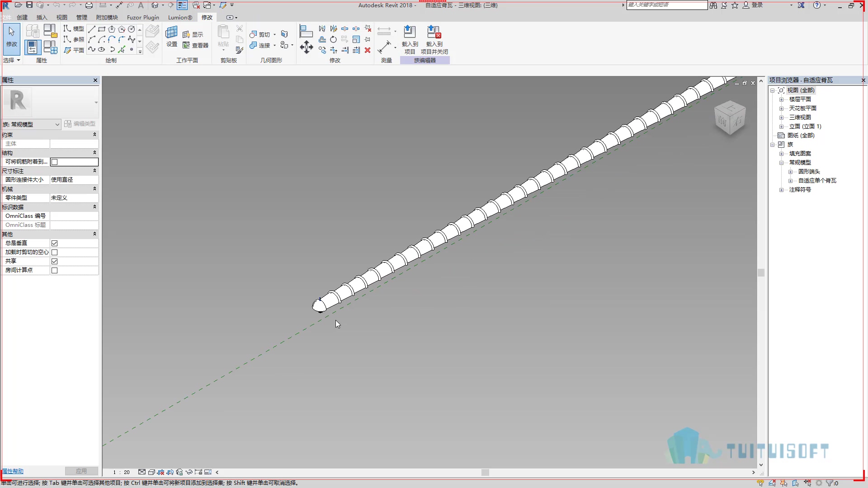Screen dimensions: 868x488
Task: Open the 插入 ribbon tab
Action: 42,17
